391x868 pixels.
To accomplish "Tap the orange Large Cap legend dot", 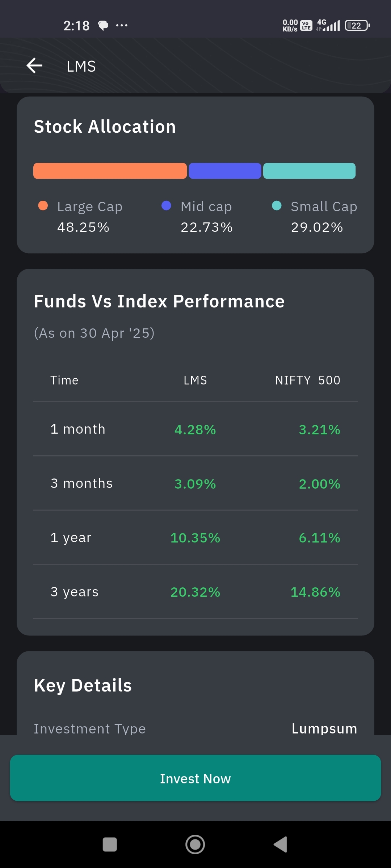I will pyautogui.click(x=43, y=206).
